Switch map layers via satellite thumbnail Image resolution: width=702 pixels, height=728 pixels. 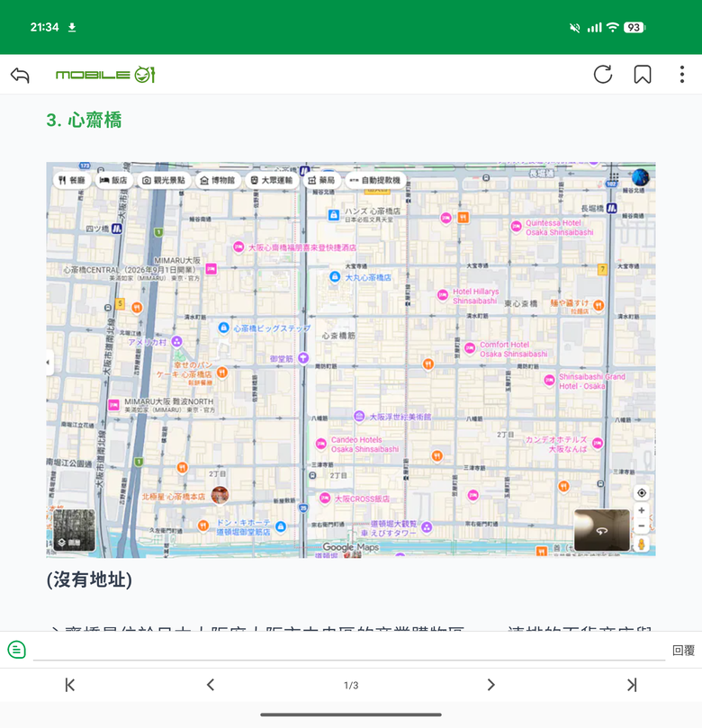coord(74,530)
